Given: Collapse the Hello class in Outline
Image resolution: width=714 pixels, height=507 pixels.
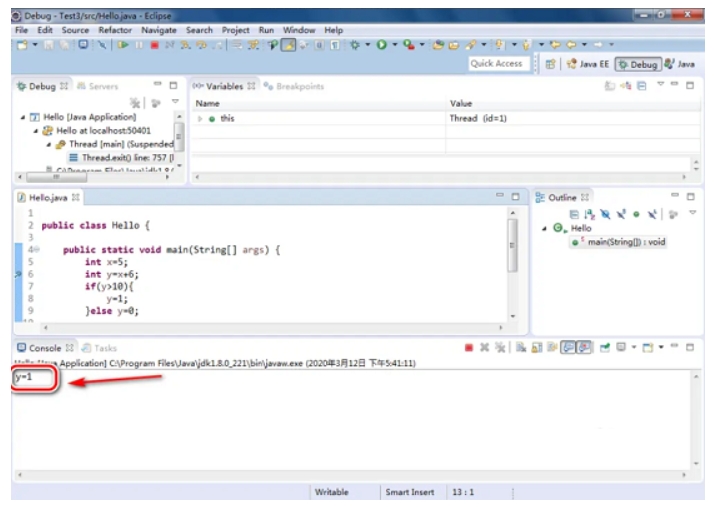Looking at the screenshot, I should 545,229.
